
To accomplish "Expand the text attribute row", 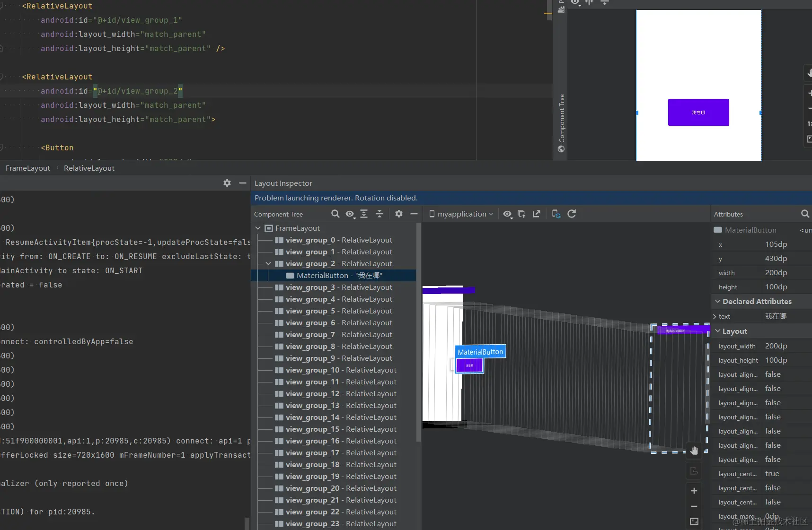I will pyautogui.click(x=715, y=316).
